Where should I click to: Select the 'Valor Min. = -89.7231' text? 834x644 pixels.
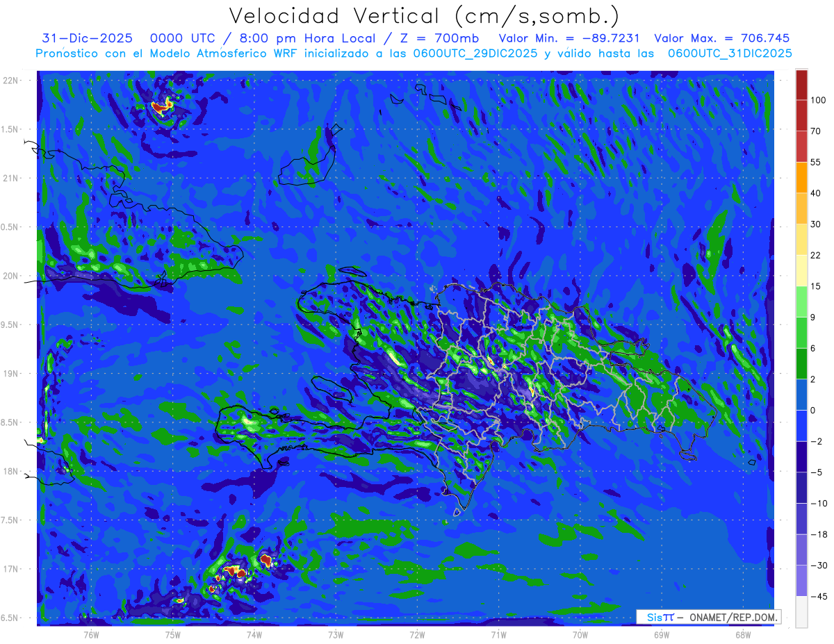pos(569,38)
